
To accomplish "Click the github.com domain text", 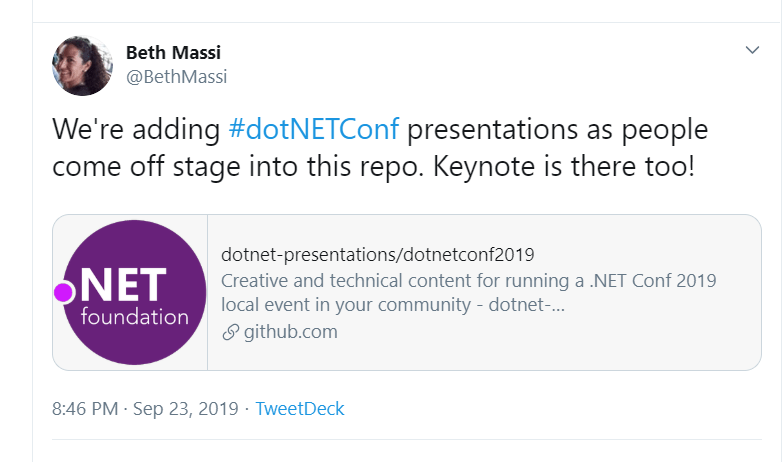I will [x=290, y=332].
